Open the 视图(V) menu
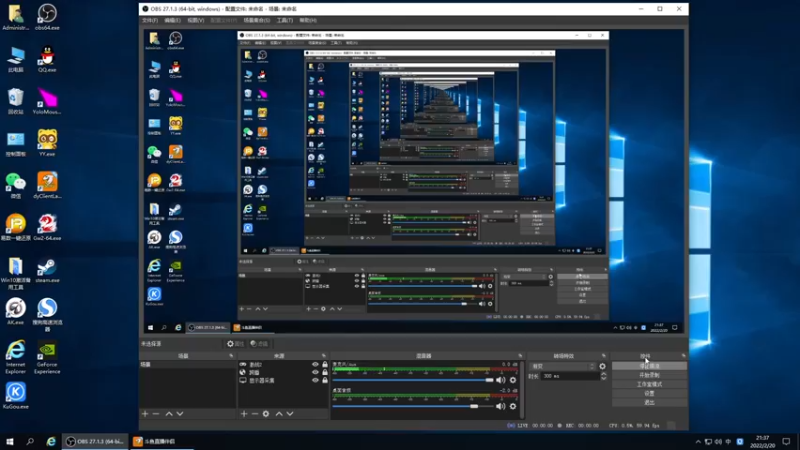 [x=195, y=20]
